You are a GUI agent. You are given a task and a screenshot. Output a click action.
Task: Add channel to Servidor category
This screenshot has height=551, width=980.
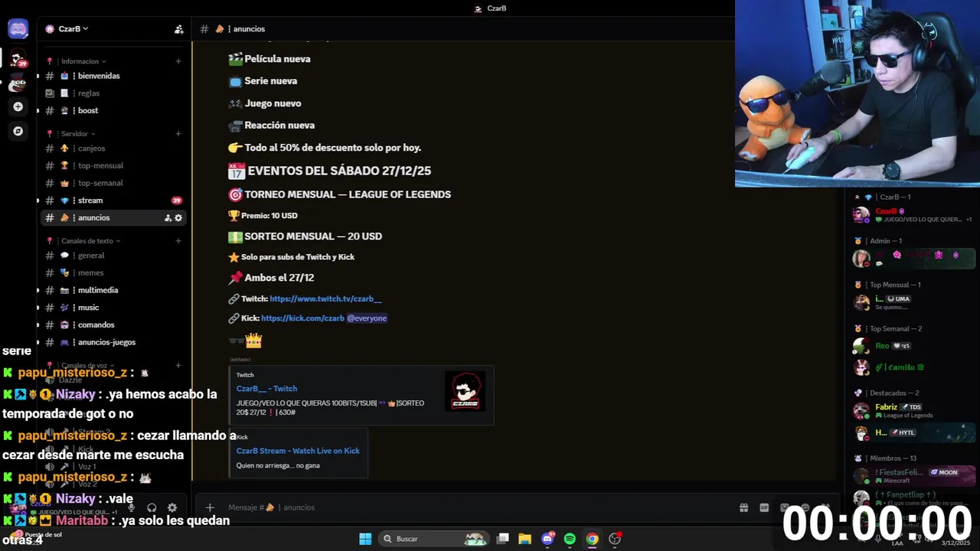click(178, 134)
